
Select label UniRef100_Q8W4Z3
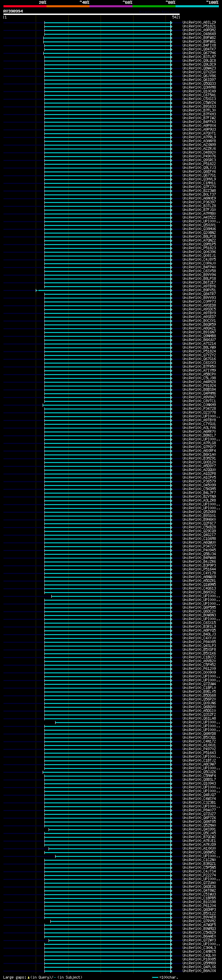pos(199,68)
